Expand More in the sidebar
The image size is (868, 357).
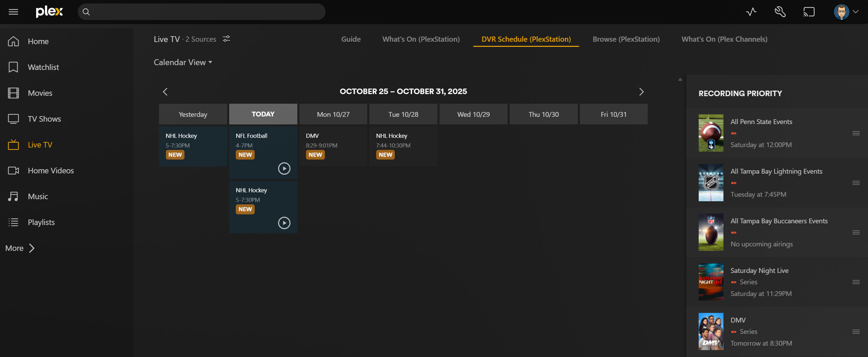point(20,248)
